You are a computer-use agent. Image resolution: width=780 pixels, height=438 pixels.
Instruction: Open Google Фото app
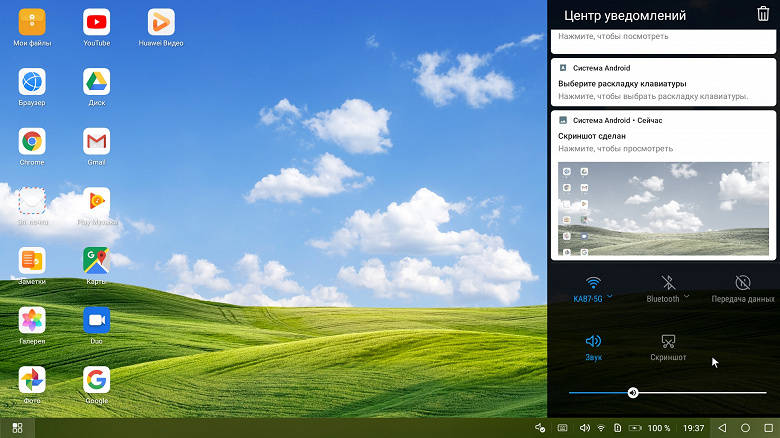tap(32, 380)
